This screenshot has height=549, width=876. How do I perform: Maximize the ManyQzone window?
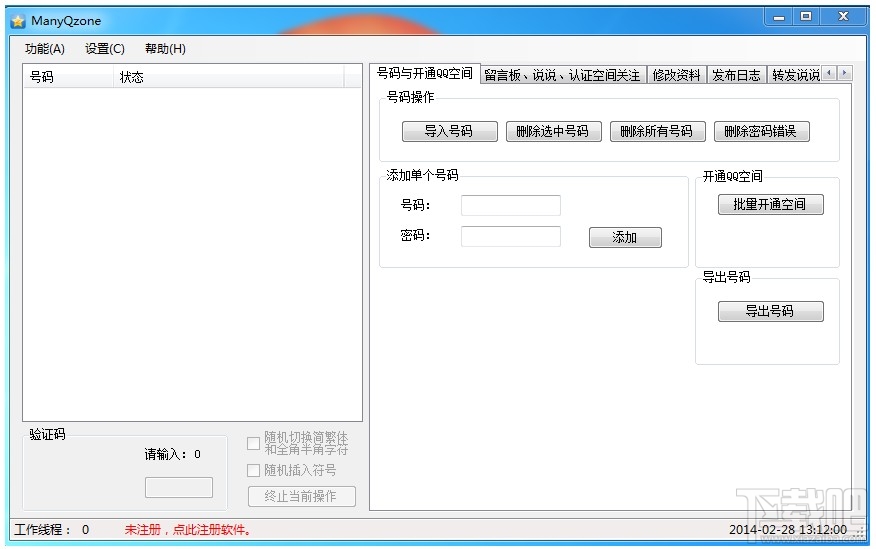tap(806, 17)
